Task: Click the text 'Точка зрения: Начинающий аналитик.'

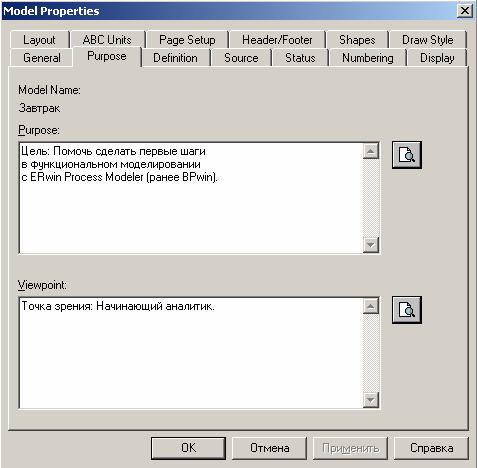Action: pyautogui.click(x=118, y=306)
